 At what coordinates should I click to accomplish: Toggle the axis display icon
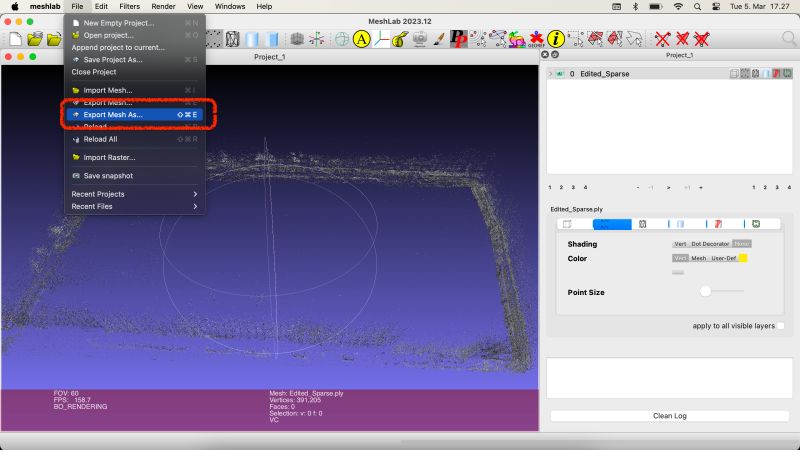click(316, 39)
